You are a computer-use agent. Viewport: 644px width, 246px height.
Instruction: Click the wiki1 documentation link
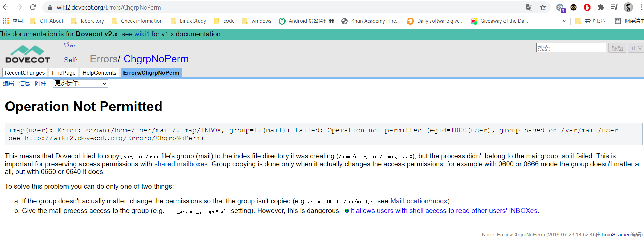(142, 34)
